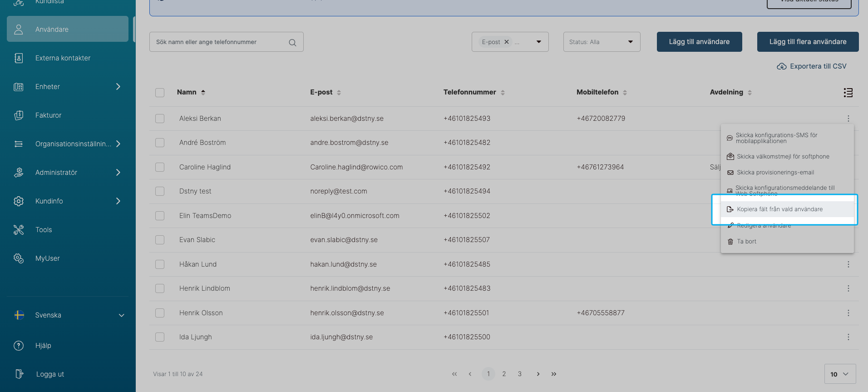Screen dimensions: 868x392
Task: Click Lägg till flera användare button
Action: point(808,42)
